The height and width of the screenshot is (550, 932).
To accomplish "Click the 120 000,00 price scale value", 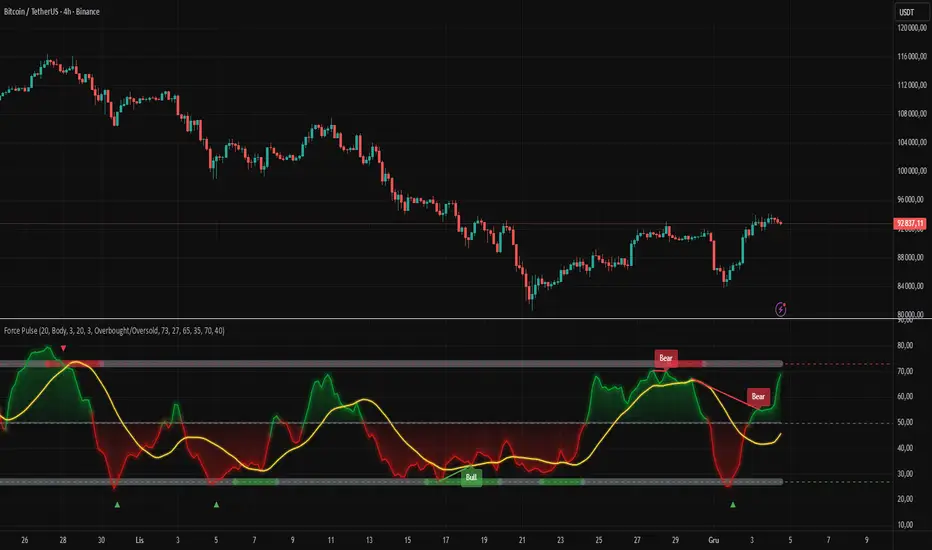I will click(912, 28).
